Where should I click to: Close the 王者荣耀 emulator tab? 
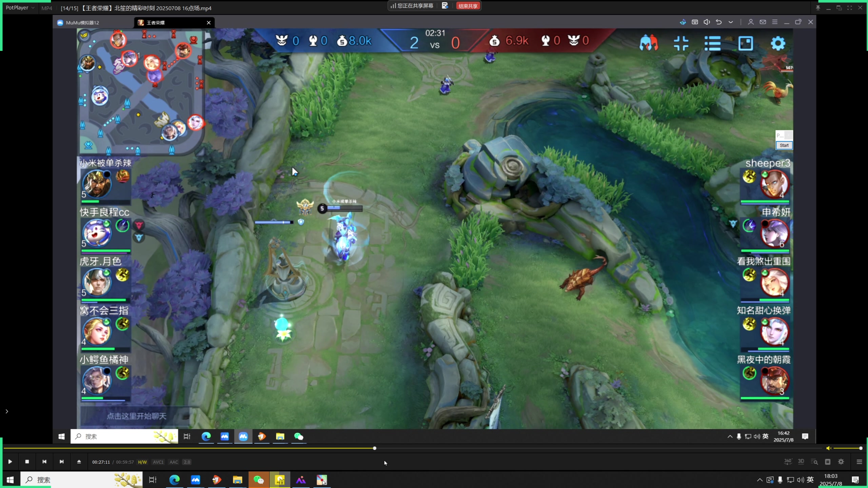click(209, 23)
